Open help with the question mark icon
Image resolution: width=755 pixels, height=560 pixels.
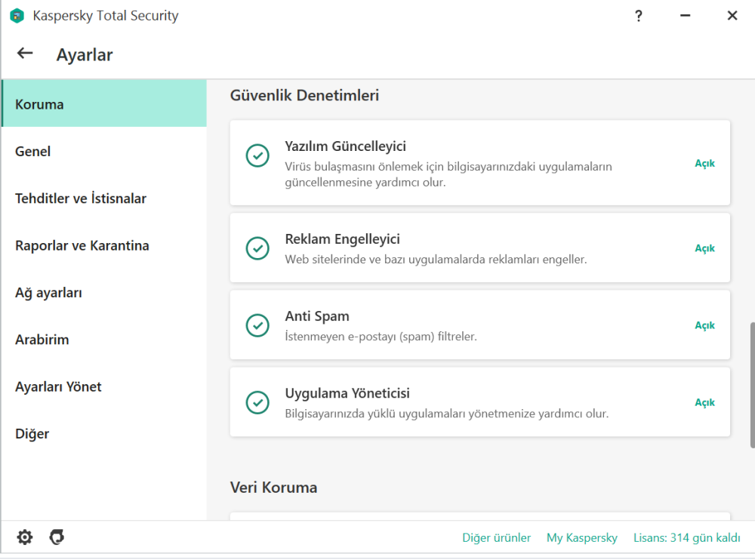tap(639, 16)
